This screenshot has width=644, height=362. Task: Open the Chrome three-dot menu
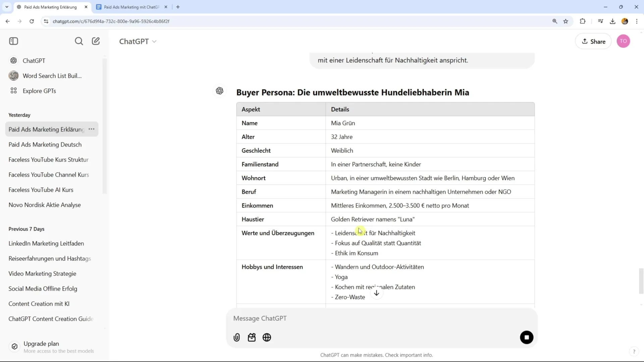pos(637,21)
